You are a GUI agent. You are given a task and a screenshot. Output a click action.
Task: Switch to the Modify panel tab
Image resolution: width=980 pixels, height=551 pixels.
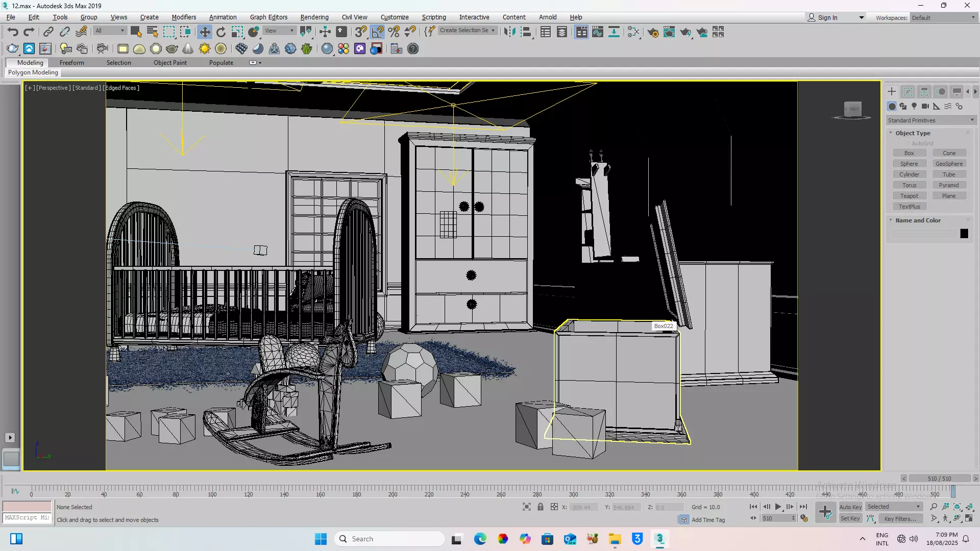pyautogui.click(x=908, y=92)
